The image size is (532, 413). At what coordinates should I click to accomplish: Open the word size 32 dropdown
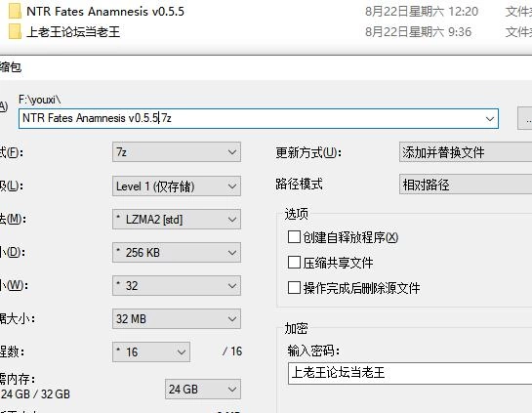[x=177, y=286]
